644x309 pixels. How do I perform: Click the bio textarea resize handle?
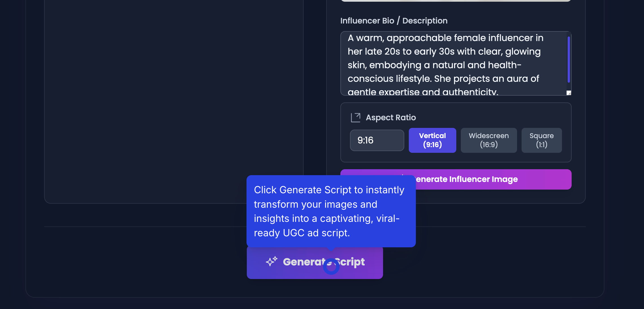[569, 93]
